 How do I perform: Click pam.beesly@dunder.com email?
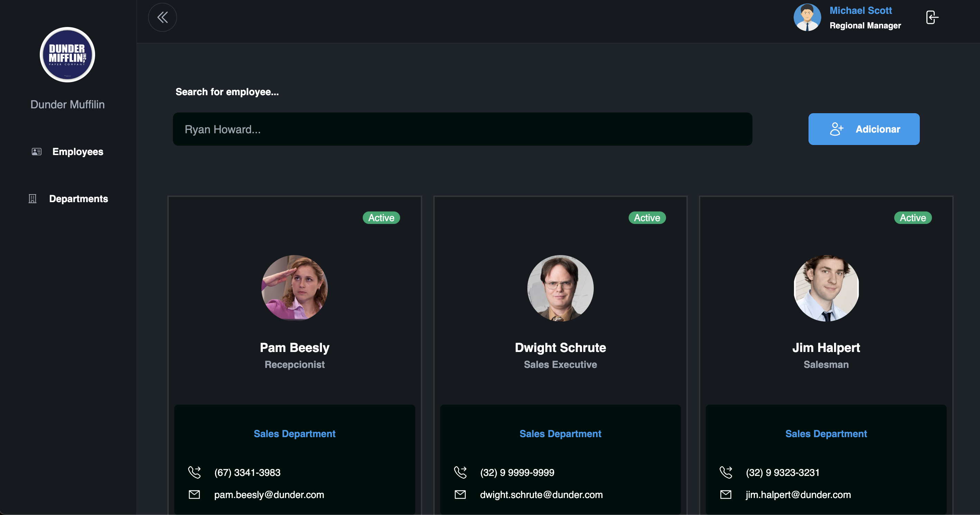click(x=269, y=495)
